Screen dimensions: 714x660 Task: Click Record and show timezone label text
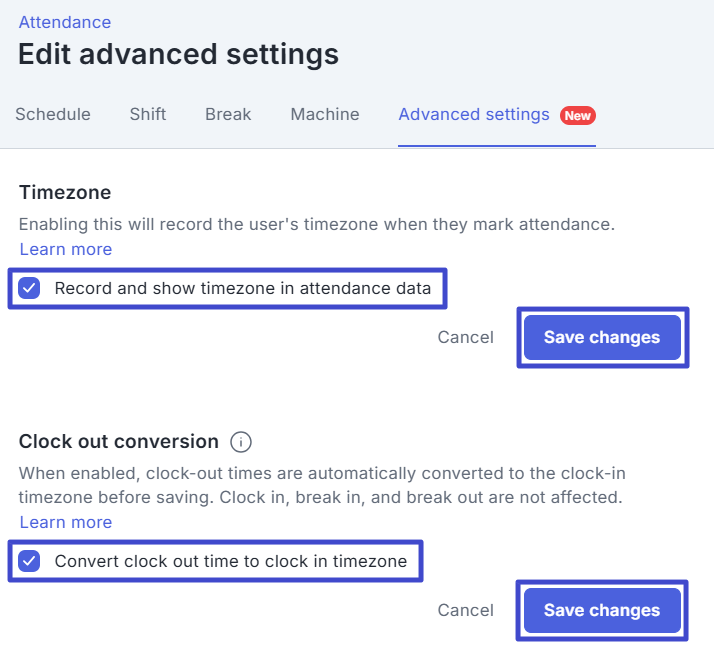pyautogui.click(x=243, y=288)
